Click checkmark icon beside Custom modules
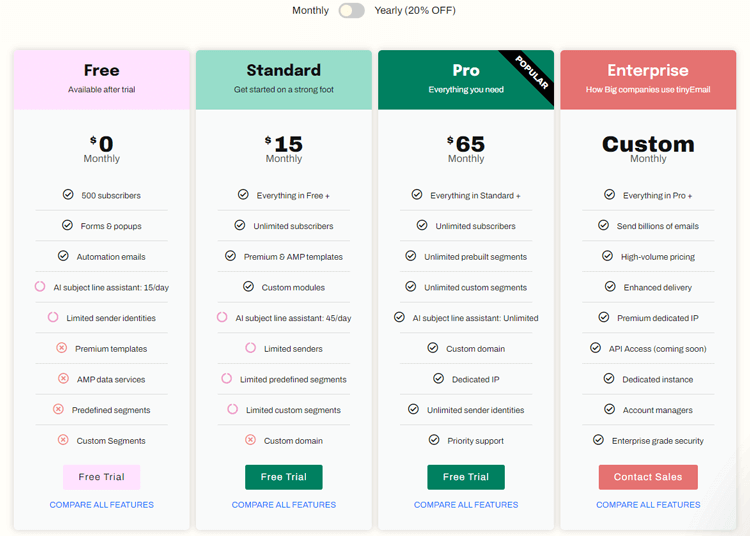The image size is (750, 536). (248, 286)
